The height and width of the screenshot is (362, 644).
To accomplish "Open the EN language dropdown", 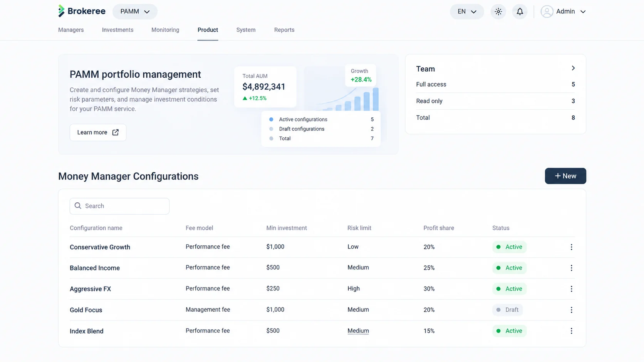I will point(467,12).
